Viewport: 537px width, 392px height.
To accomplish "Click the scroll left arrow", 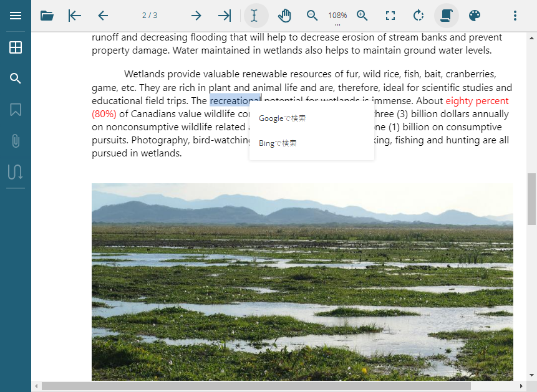I will (x=36, y=386).
